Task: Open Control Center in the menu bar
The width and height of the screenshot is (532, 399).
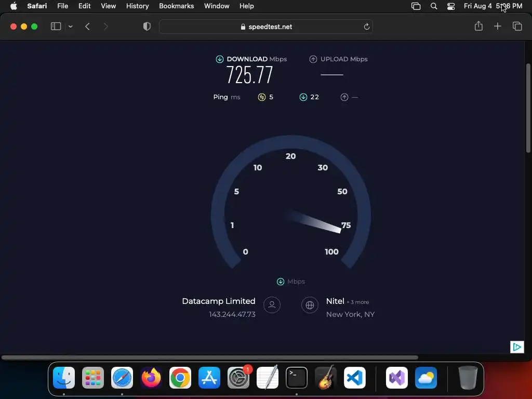Action: click(451, 6)
